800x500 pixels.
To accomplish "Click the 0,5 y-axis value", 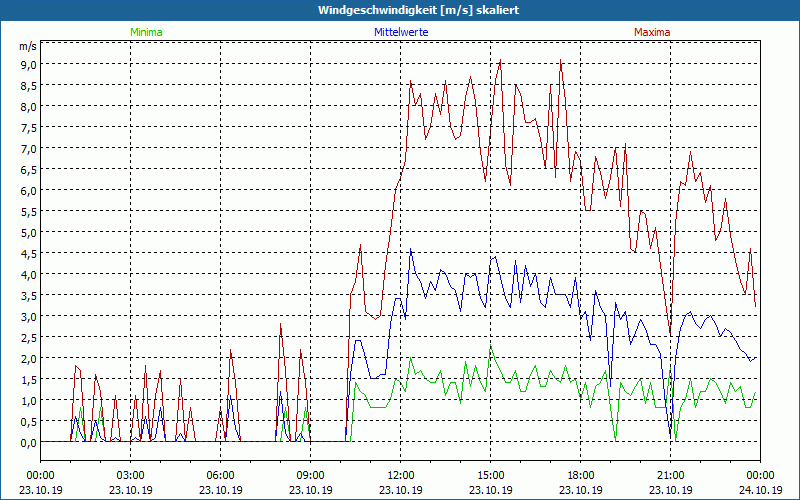I will 28,421.
